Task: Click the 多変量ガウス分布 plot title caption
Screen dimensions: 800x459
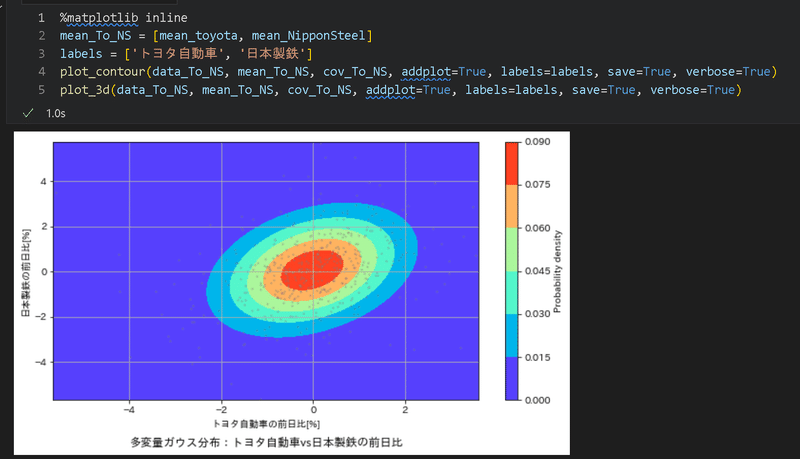Action: (x=266, y=442)
